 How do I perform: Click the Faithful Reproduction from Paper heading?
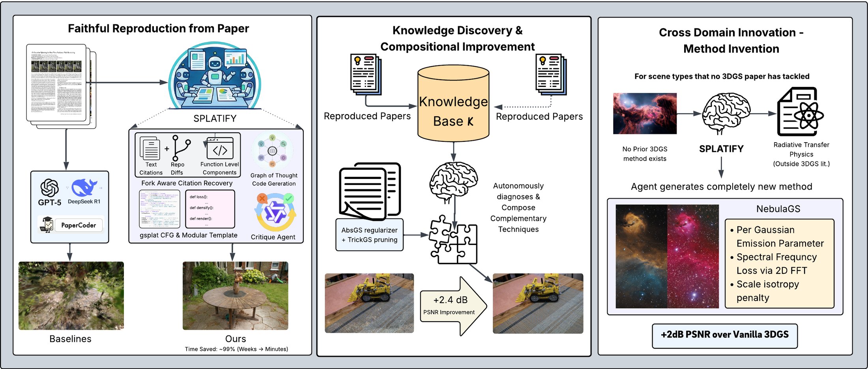pyautogui.click(x=158, y=28)
